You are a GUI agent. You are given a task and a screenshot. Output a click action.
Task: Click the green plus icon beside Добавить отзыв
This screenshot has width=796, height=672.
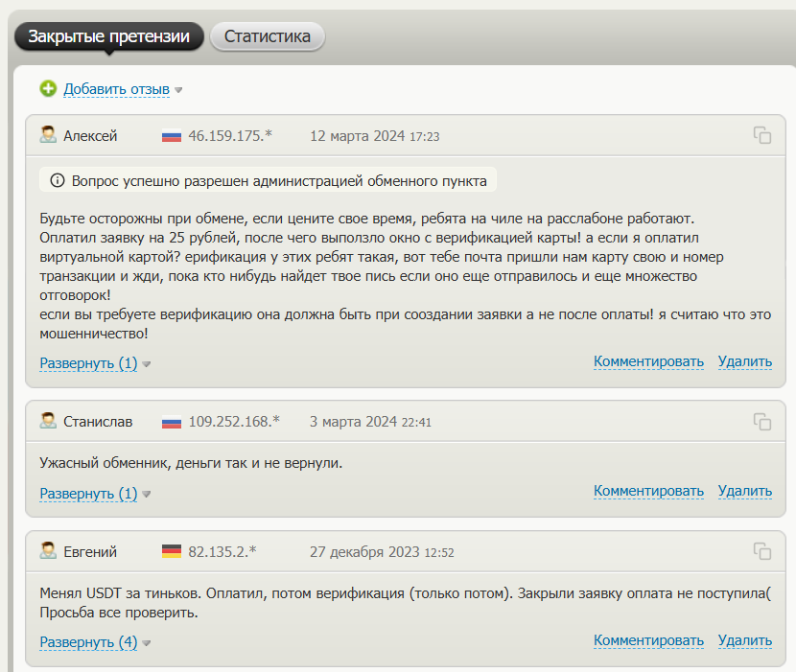[x=48, y=89]
